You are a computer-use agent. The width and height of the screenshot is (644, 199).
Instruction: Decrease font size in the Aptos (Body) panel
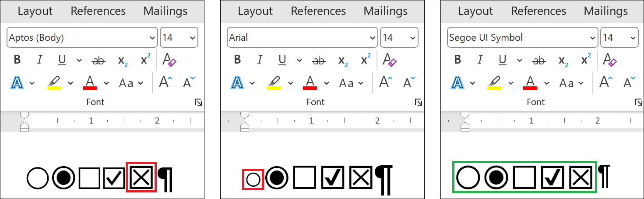[x=189, y=82]
